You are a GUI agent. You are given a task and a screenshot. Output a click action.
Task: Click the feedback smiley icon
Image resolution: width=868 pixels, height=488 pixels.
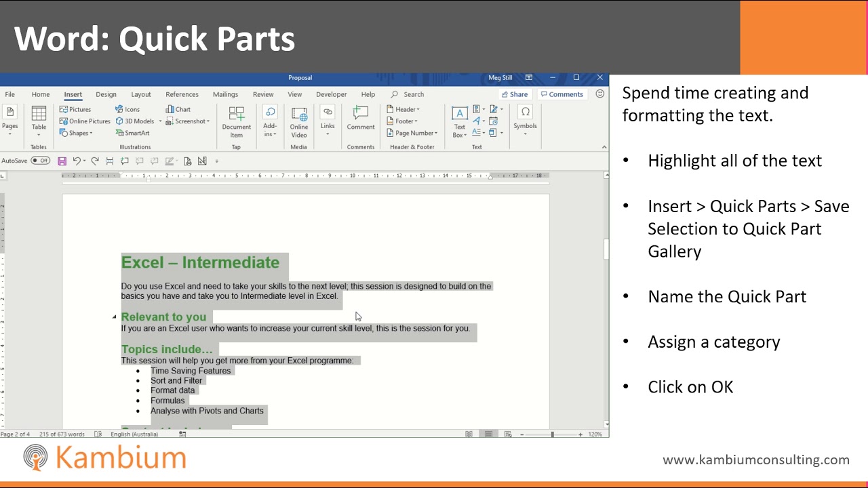tap(600, 94)
